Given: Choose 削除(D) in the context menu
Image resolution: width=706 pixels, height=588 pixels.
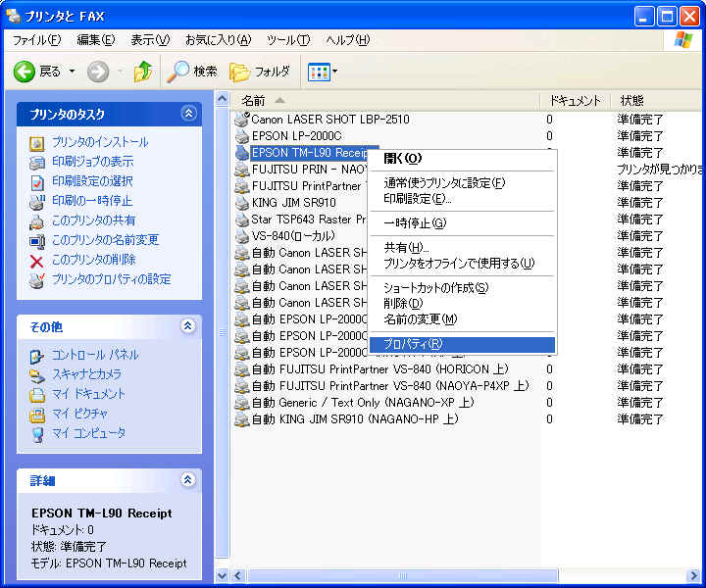Looking at the screenshot, I should (x=462, y=304).
